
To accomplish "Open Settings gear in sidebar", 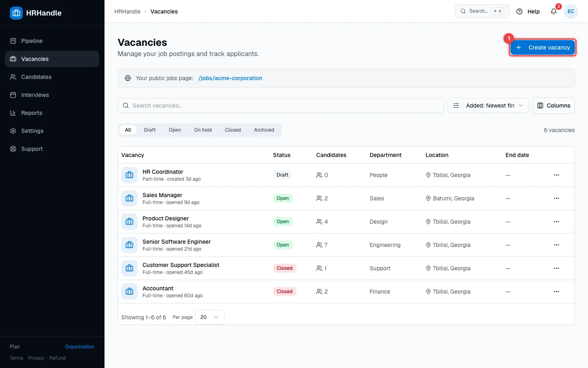I will coord(13,131).
